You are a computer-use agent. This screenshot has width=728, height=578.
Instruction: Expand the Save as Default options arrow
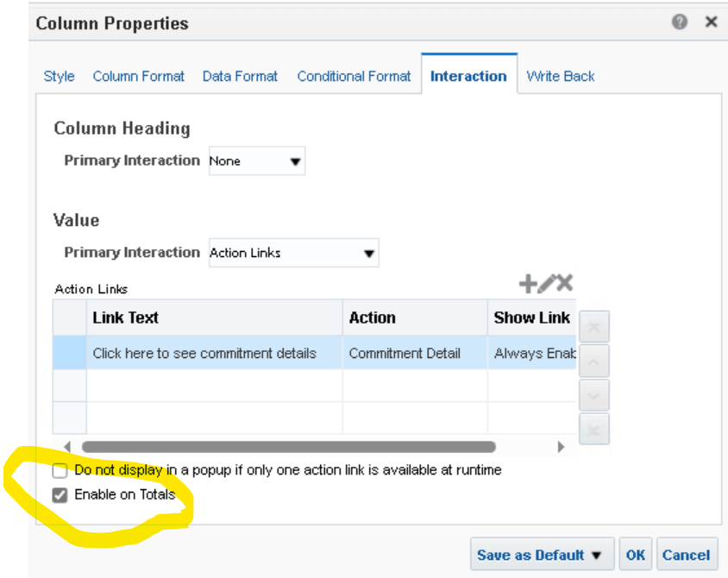pyautogui.click(x=597, y=556)
